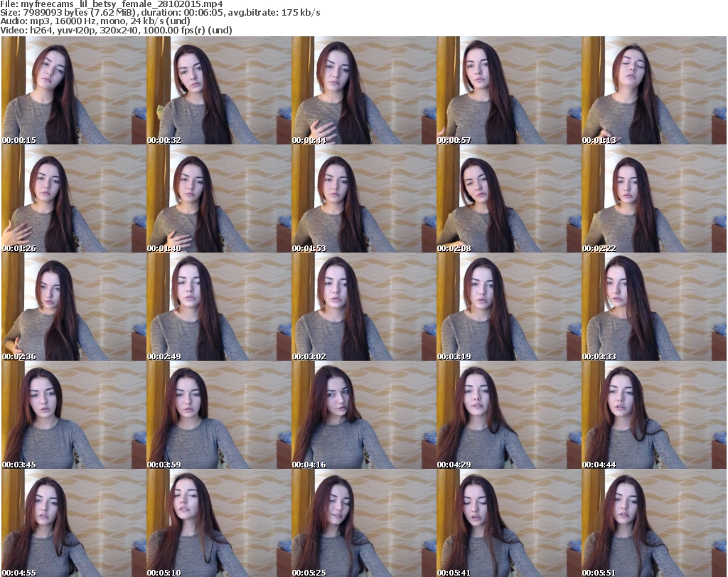The image size is (728, 577).
Task: Choose the frame at 00:01:40
Action: pyautogui.click(x=219, y=198)
